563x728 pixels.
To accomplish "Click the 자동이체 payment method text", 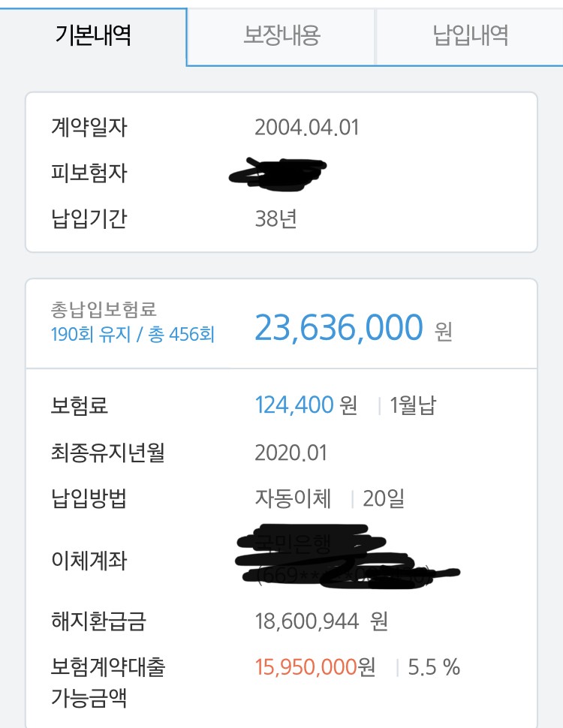I will 293,499.
